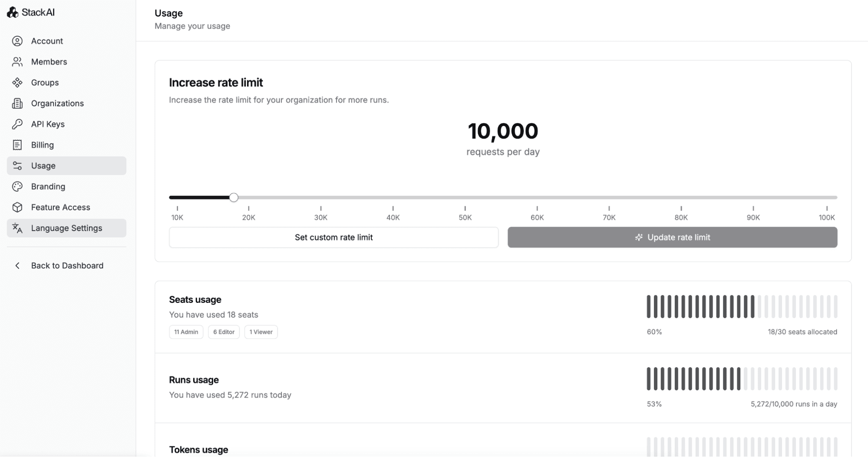The image size is (868, 457).
Task: Open the Billing receipt icon
Action: (x=17, y=145)
